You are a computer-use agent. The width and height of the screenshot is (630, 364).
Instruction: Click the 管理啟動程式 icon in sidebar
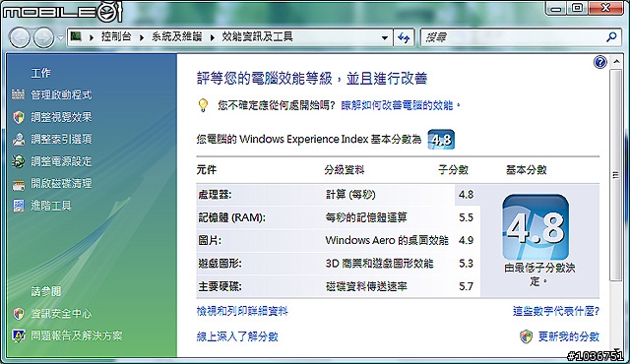tap(18, 94)
